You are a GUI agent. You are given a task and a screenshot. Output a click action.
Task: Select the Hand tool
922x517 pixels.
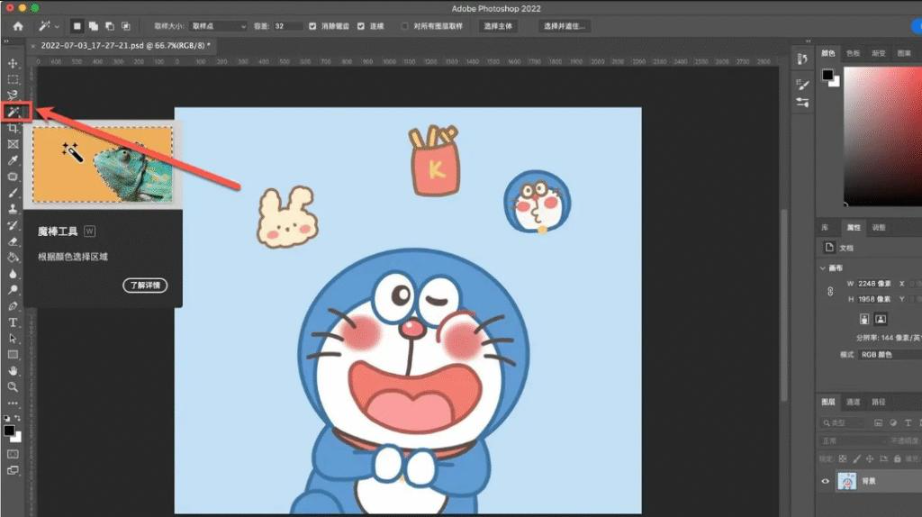pyautogui.click(x=12, y=371)
